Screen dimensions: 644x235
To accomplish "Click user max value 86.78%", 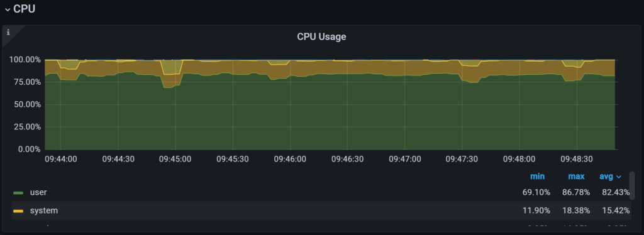I will [576, 192].
